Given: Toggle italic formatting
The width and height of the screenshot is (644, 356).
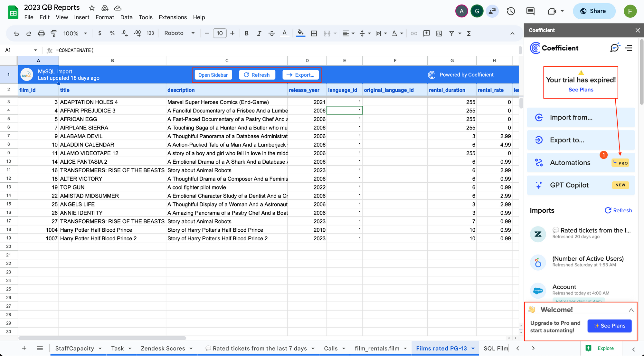Looking at the screenshot, I should coord(259,33).
